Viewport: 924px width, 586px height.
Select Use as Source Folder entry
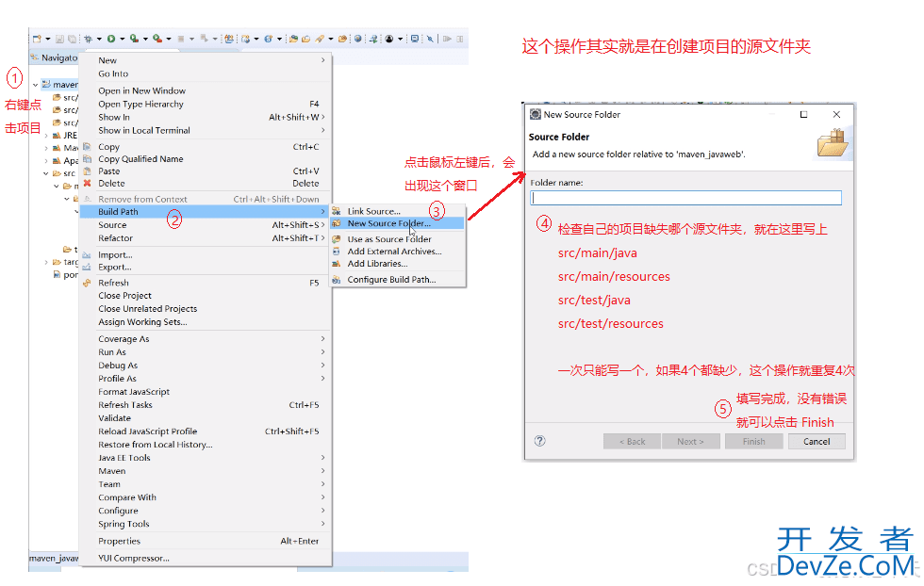click(398, 239)
